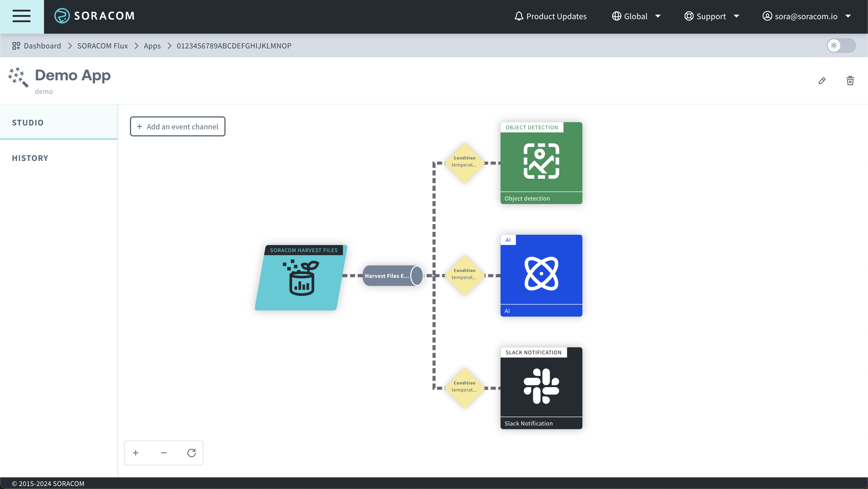Viewport: 868px width, 489px height.
Task: Open Product Updates notifications bell
Action: [x=551, y=16]
